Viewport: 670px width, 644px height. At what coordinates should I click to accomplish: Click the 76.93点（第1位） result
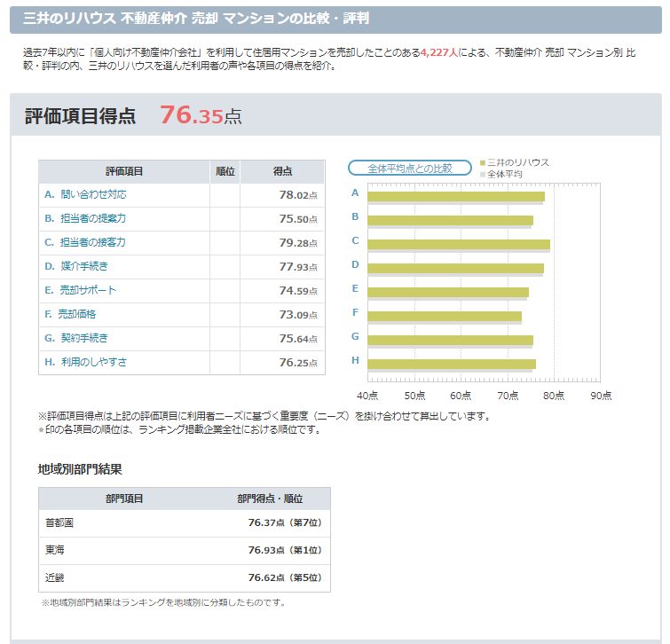(x=285, y=550)
